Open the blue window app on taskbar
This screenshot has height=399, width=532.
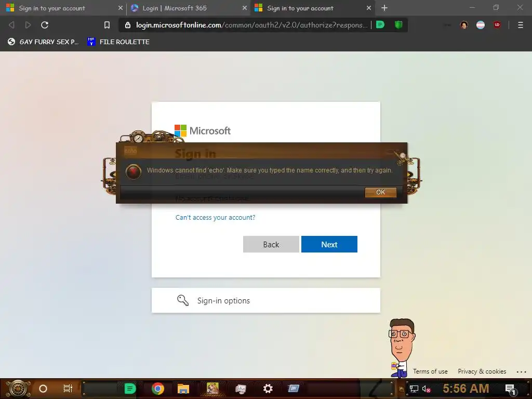pos(294,389)
